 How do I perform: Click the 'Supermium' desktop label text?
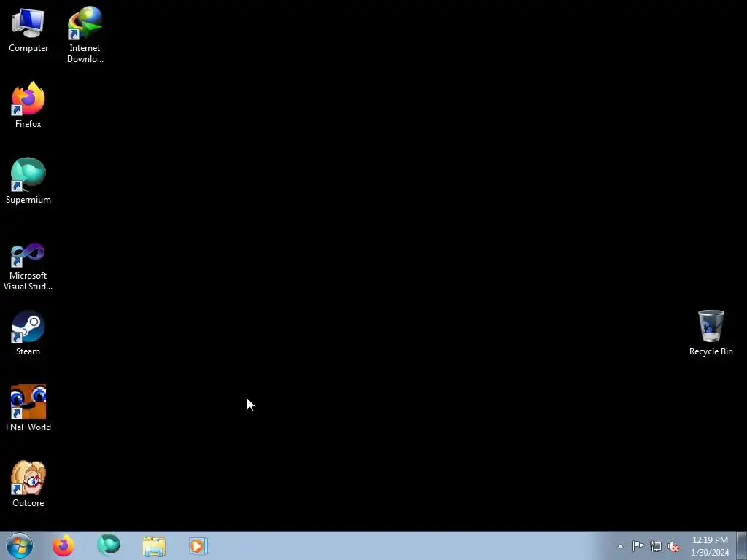click(x=28, y=200)
